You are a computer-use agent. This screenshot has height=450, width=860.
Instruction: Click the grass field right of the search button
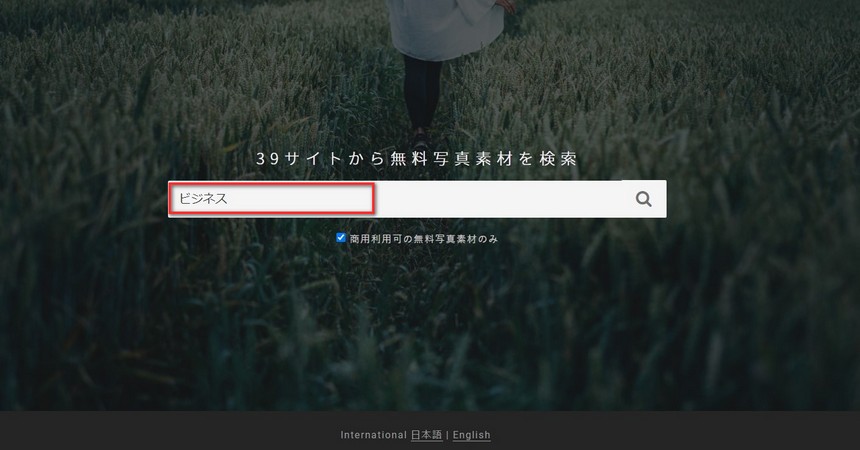click(x=760, y=200)
